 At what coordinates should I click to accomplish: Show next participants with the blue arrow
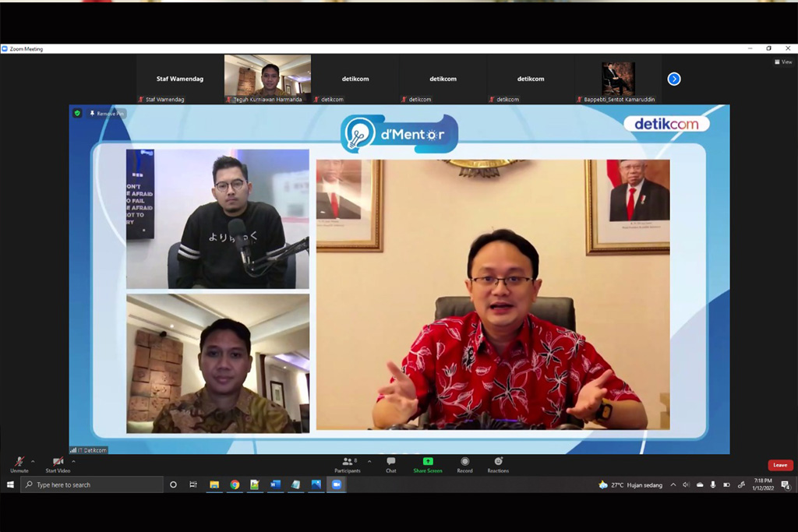674,79
